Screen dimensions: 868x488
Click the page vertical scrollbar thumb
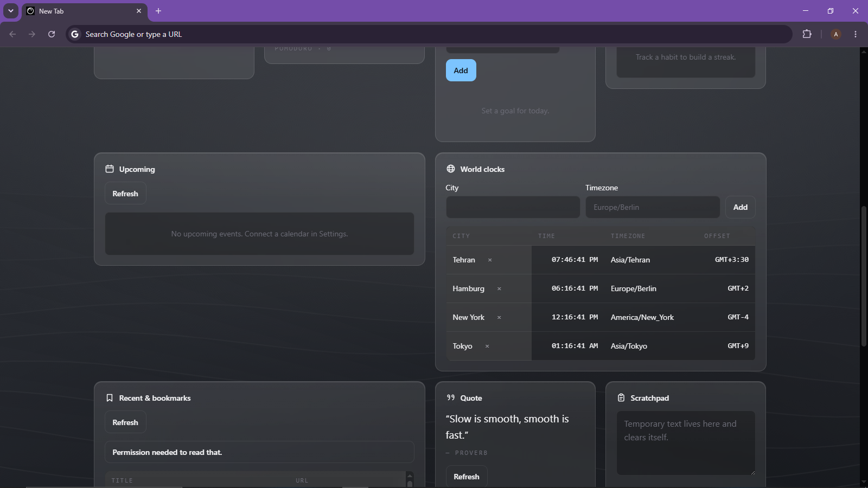tap(864, 277)
